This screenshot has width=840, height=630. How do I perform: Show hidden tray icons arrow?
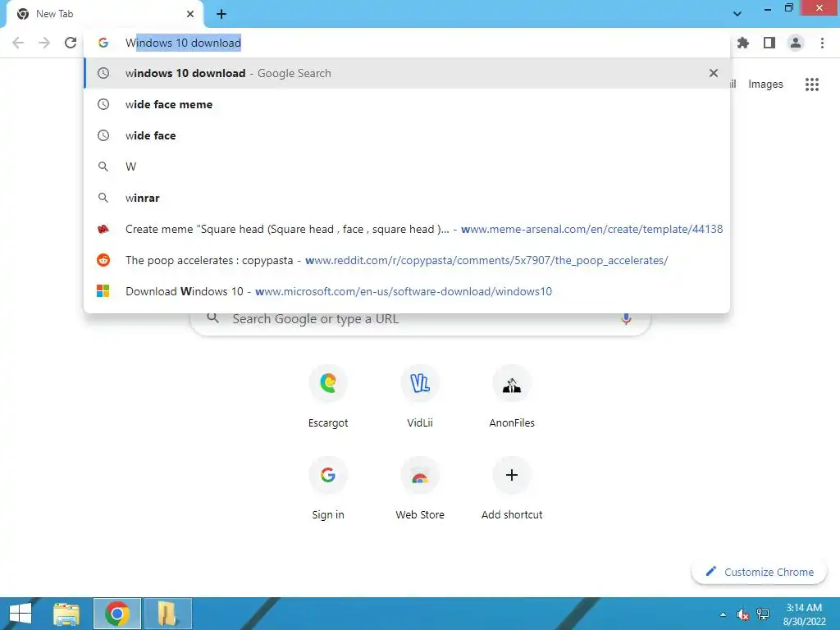pyautogui.click(x=723, y=614)
